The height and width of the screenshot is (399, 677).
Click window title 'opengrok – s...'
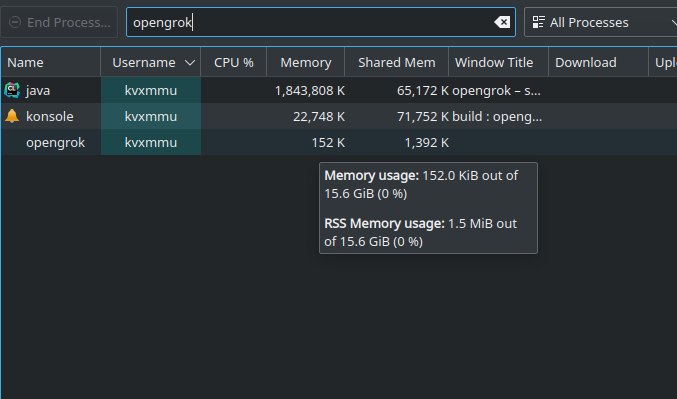point(497,91)
